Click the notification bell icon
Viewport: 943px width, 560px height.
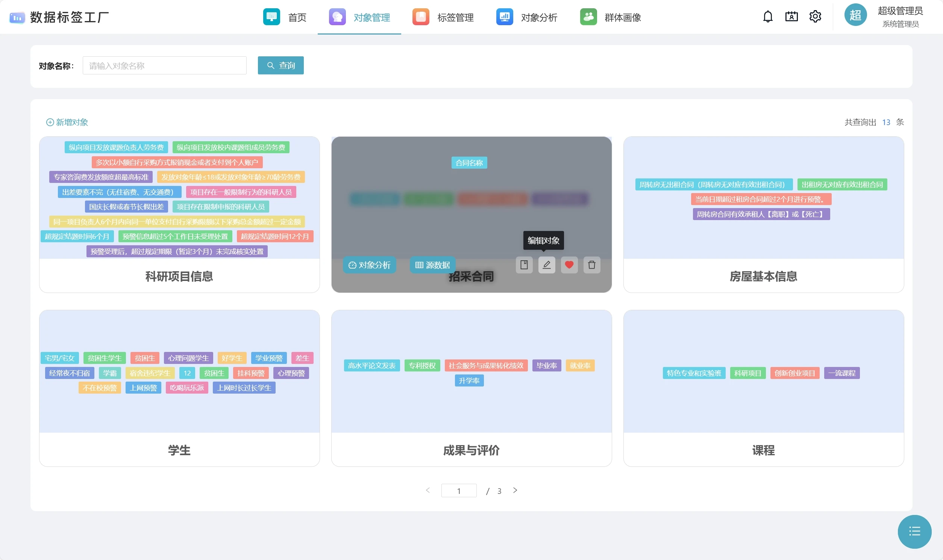(767, 17)
